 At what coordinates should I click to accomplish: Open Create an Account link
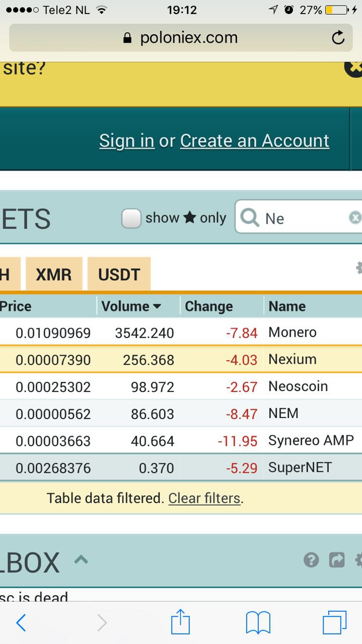tap(255, 141)
